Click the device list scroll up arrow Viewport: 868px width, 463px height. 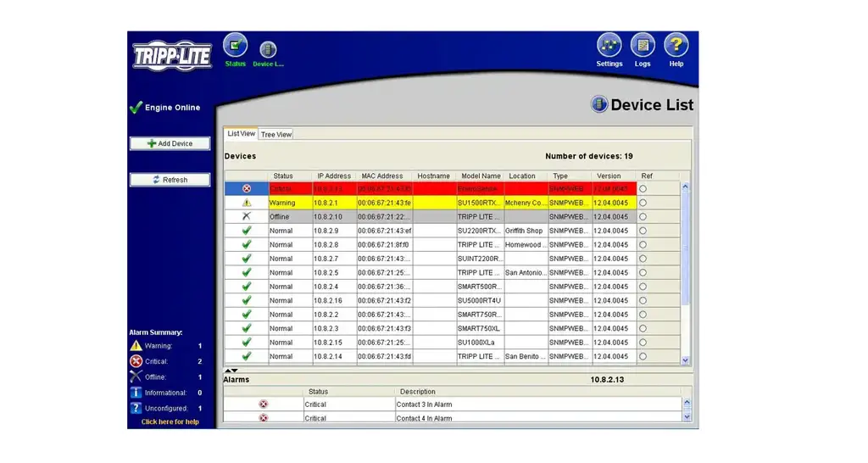point(685,187)
